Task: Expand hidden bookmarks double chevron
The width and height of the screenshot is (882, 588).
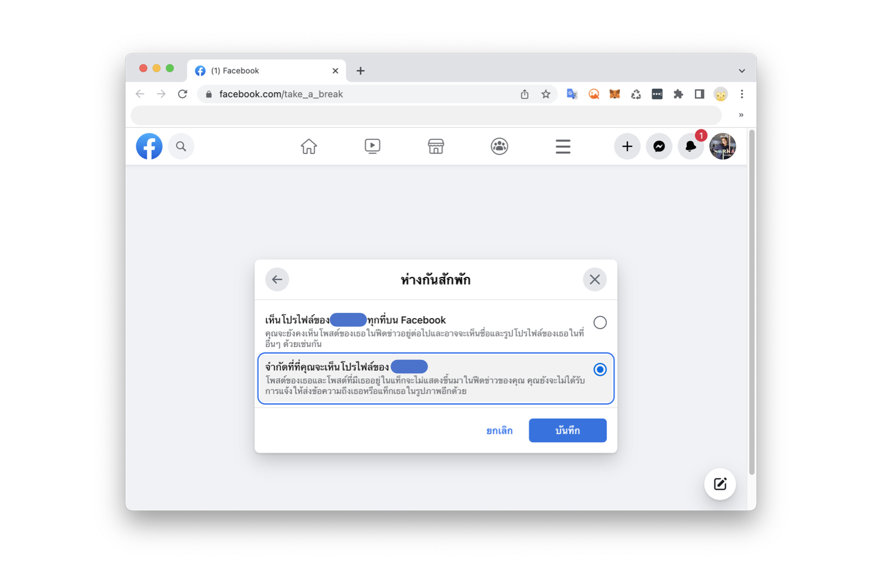Action: tap(741, 115)
